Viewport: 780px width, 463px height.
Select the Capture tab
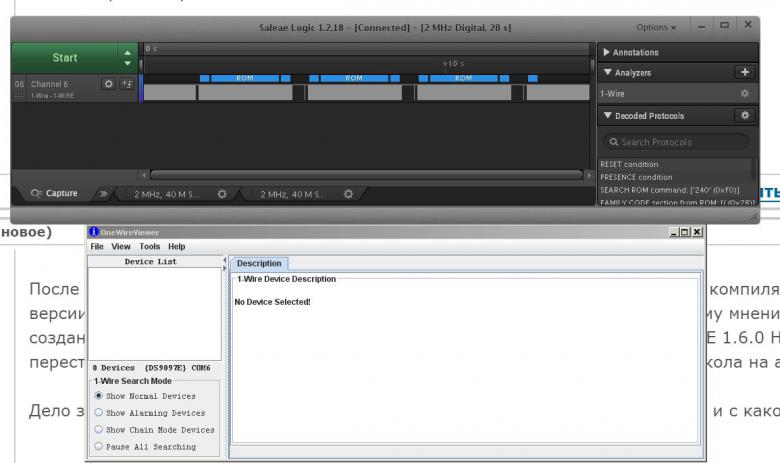coord(54,193)
